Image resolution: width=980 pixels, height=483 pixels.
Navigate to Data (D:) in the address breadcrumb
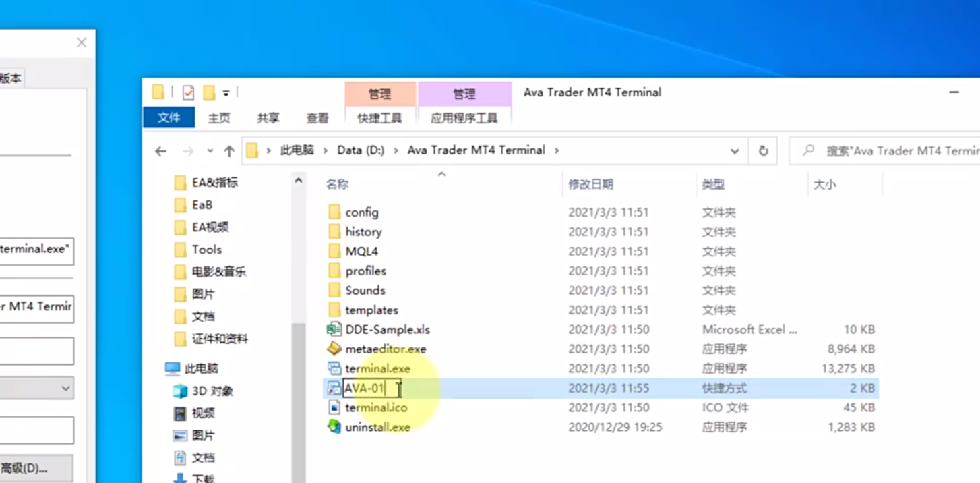click(361, 150)
